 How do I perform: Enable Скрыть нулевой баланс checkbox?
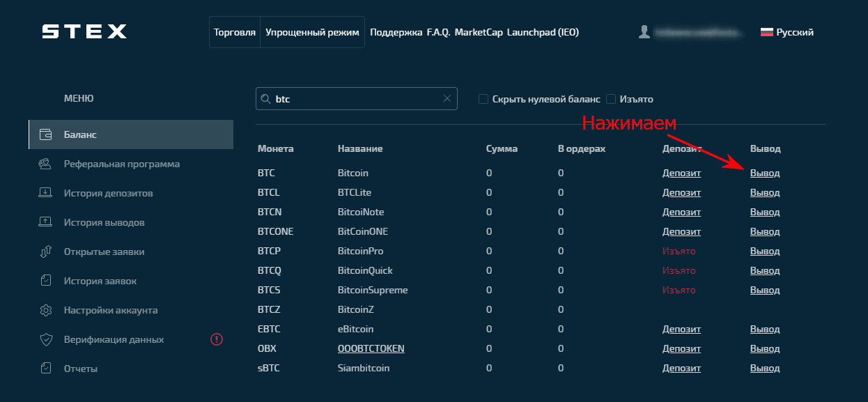(x=483, y=99)
